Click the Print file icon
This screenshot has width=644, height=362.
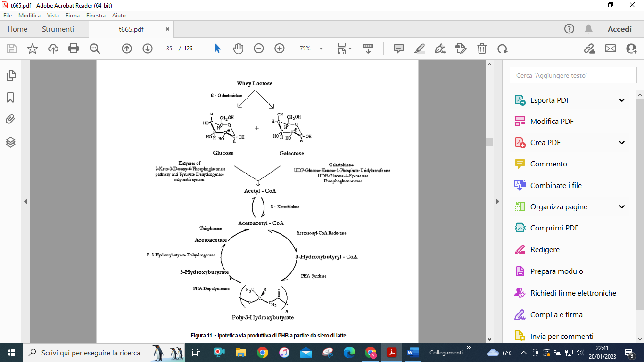coord(74,49)
